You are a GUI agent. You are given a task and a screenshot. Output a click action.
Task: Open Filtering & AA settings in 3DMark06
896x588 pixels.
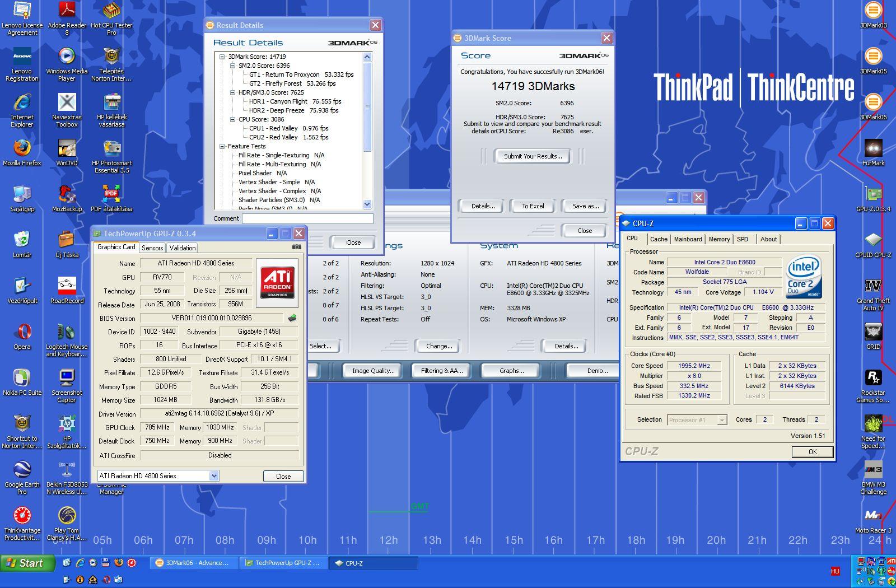tap(442, 371)
